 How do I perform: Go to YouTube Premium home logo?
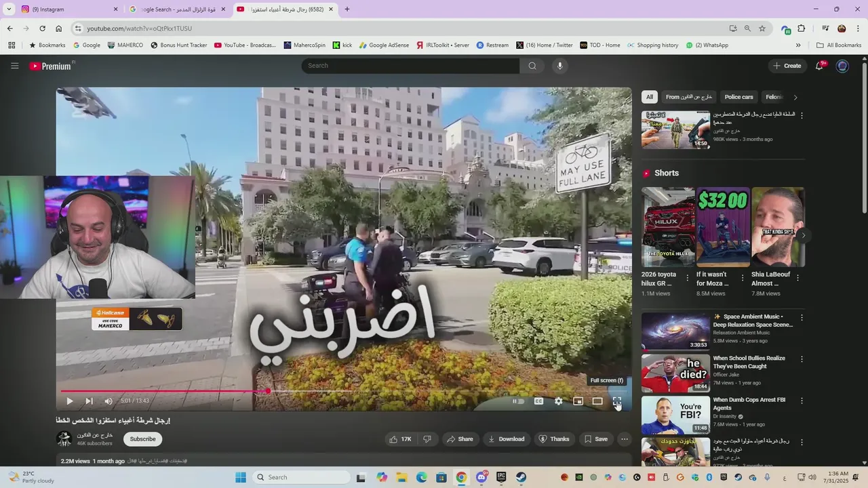coord(52,66)
